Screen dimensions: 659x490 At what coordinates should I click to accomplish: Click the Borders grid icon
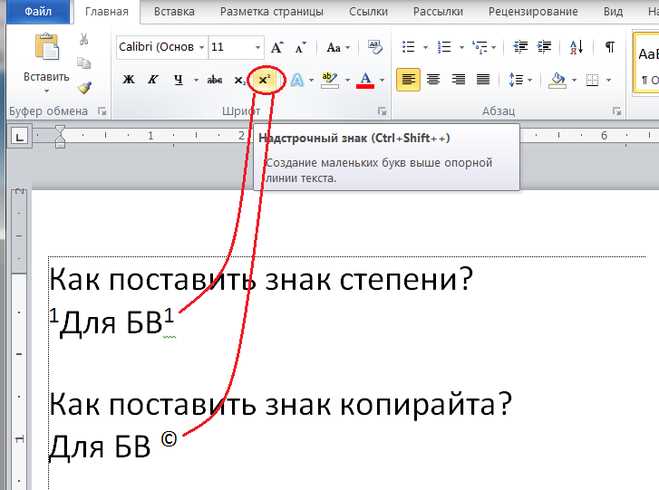tap(592, 80)
